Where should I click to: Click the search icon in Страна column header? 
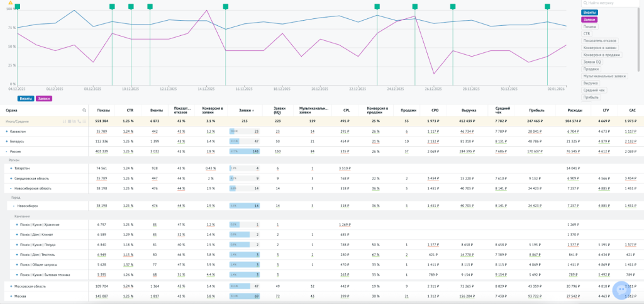click(84, 110)
